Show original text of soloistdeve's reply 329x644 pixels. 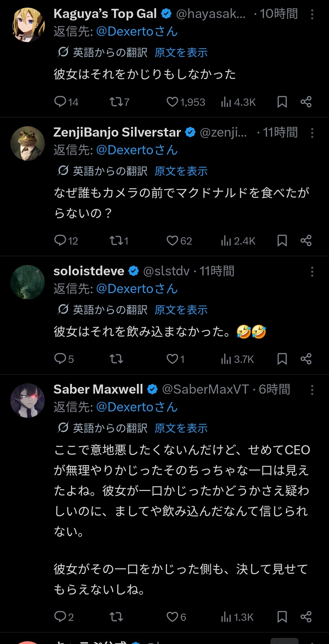pyautogui.click(x=181, y=310)
